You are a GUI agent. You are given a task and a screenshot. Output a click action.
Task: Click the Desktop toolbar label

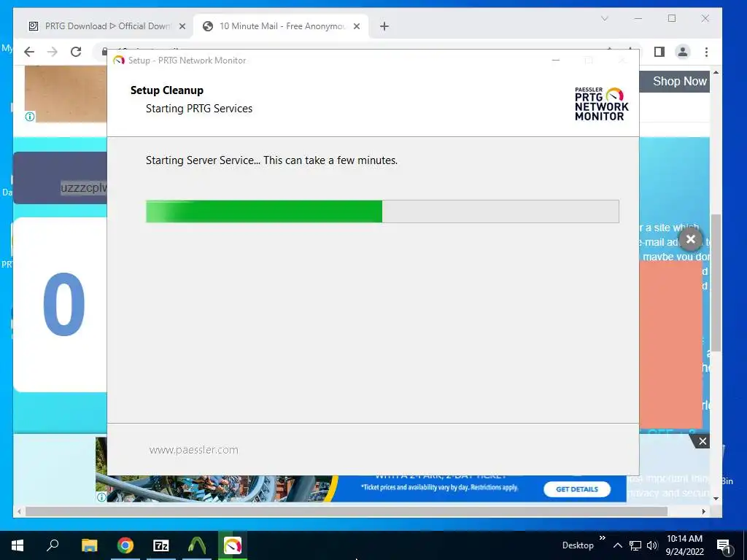[x=578, y=545]
